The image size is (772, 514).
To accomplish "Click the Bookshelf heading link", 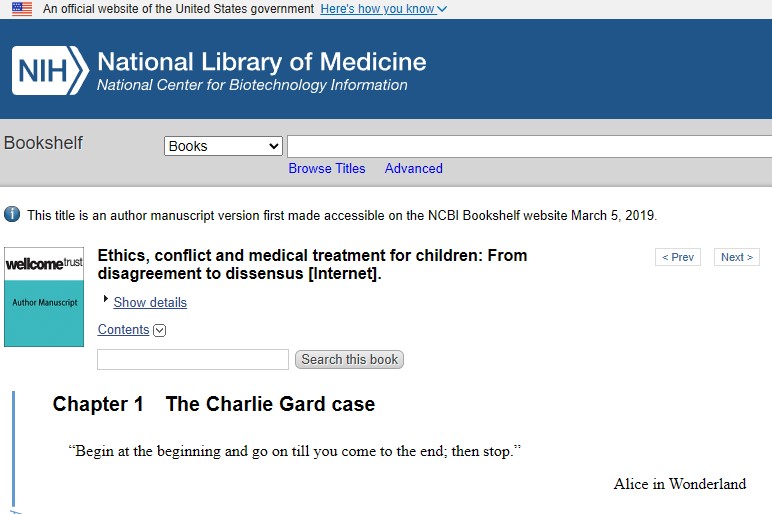I will 43,143.
